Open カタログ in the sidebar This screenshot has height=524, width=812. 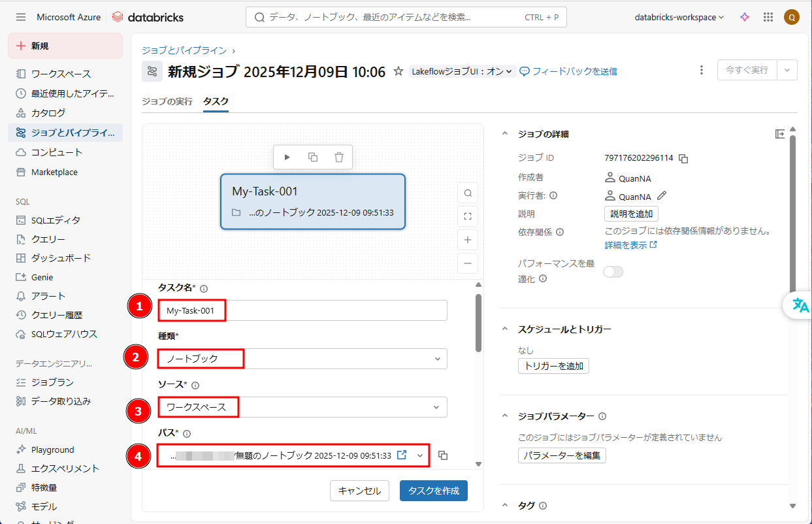[48, 112]
